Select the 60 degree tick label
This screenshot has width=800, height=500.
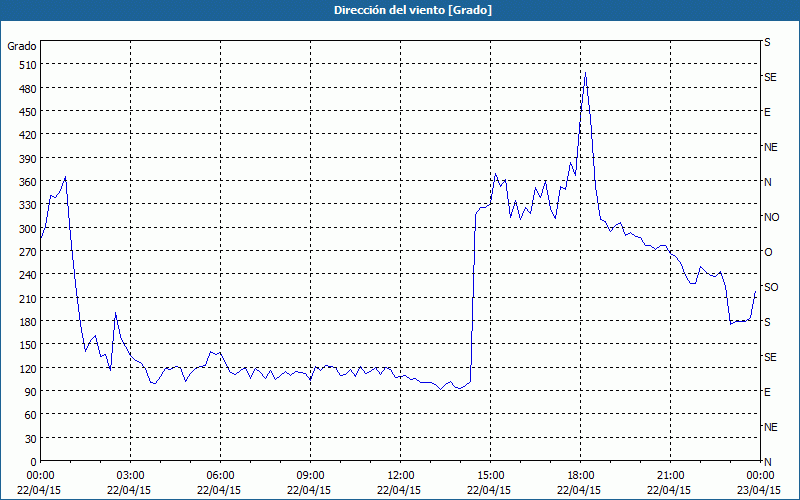(x=31, y=415)
